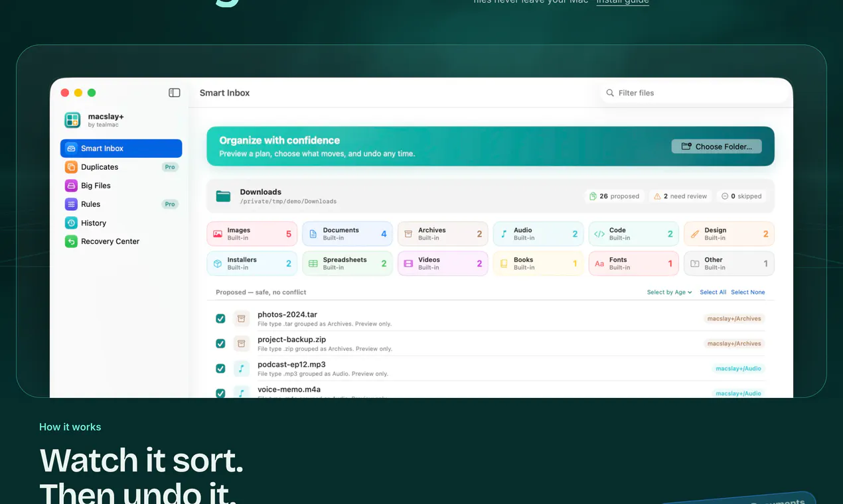Image resolution: width=843 pixels, height=504 pixels.
Task: Click the magnifying glass search icon
Action: point(610,93)
